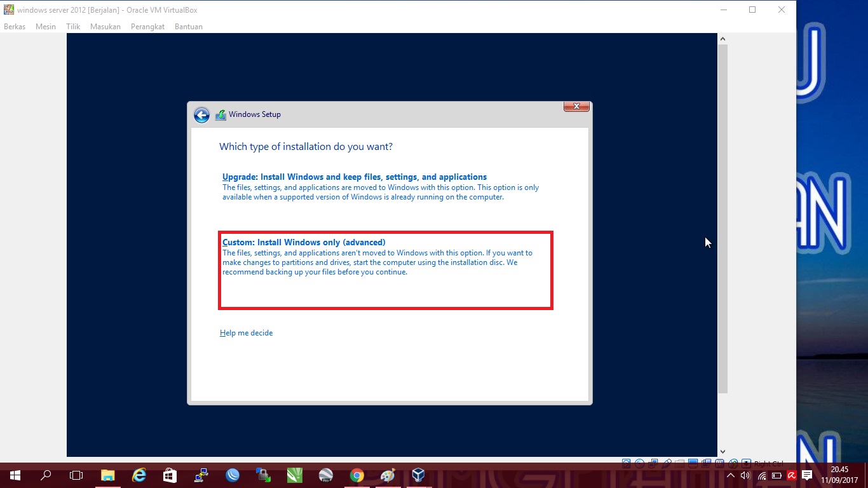The width and height of the screenshot is (868, 488).
Task: Close the VirtualBox window
Action: [x=782, y=10]
